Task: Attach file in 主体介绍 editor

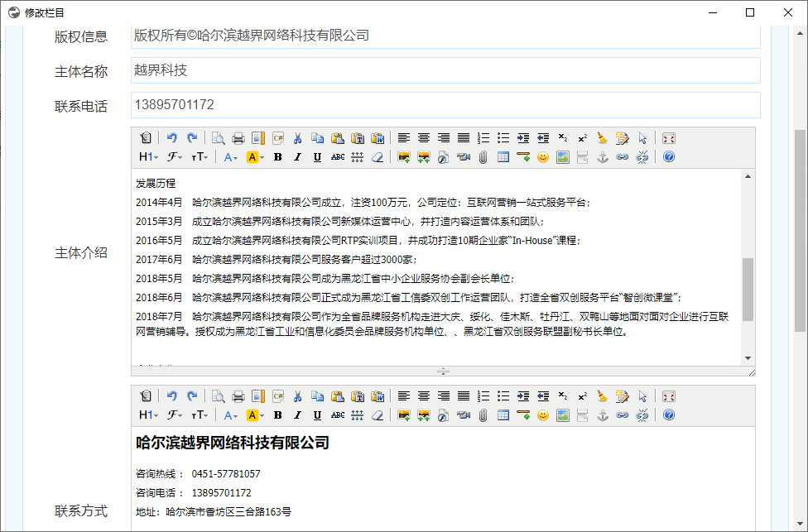Action: (x=483, y=157)
